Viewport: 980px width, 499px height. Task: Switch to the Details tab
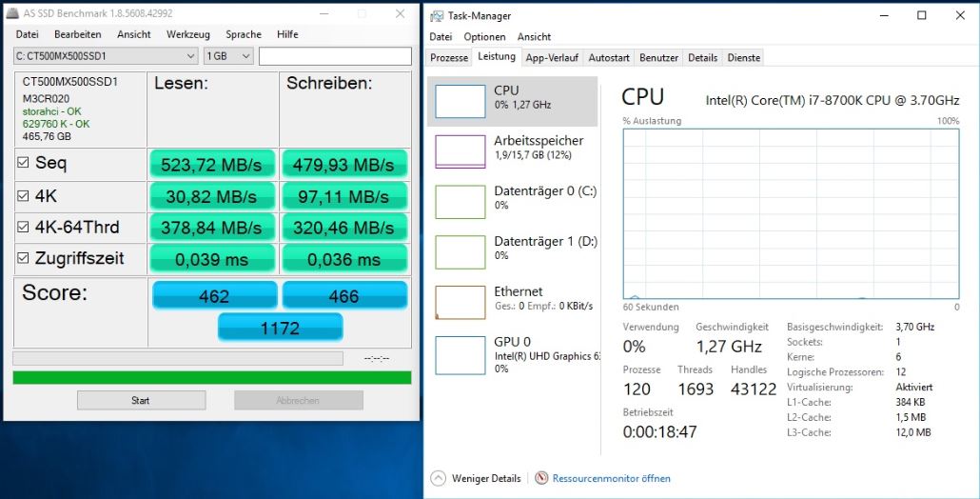(x=702, y=57)
